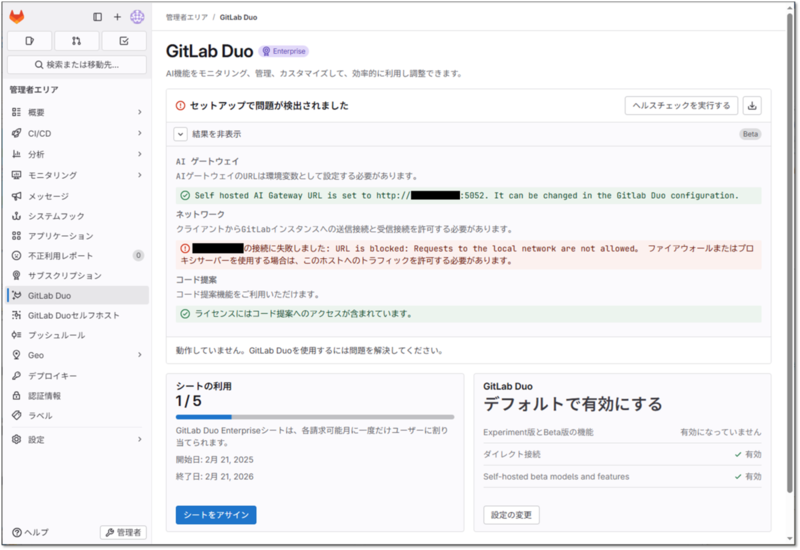Open サブスクリプション menu item
This screenshot has width=800, height=550.
[78, 276]
